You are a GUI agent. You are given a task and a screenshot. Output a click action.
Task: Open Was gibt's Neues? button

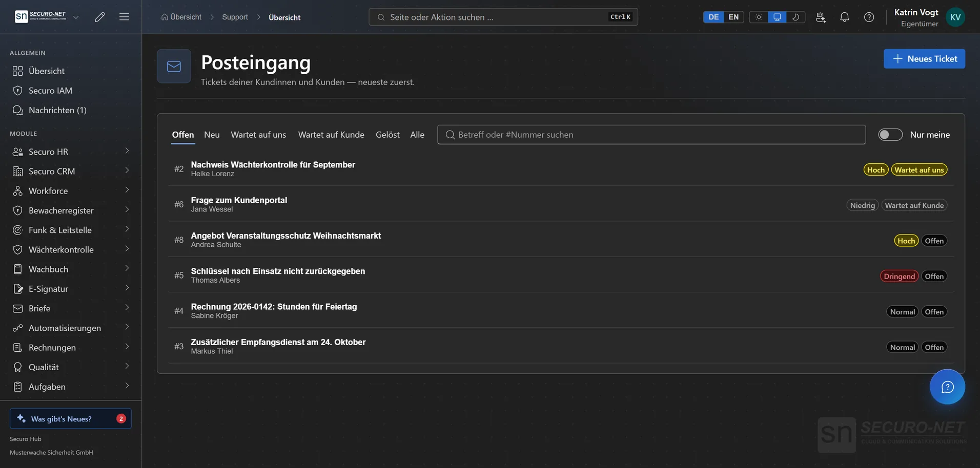click(x=71, y=418)
